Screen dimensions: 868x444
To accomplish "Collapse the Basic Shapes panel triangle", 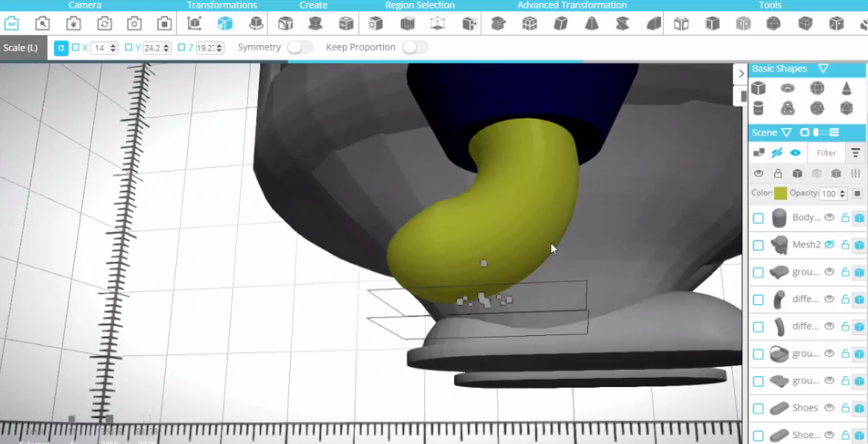I will click(823, 69).
